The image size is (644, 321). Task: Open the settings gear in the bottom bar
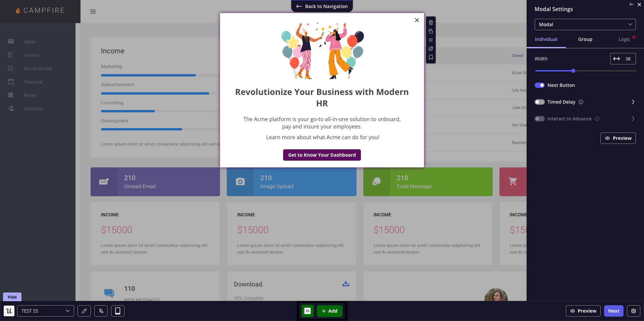click(x=634, y=311)
